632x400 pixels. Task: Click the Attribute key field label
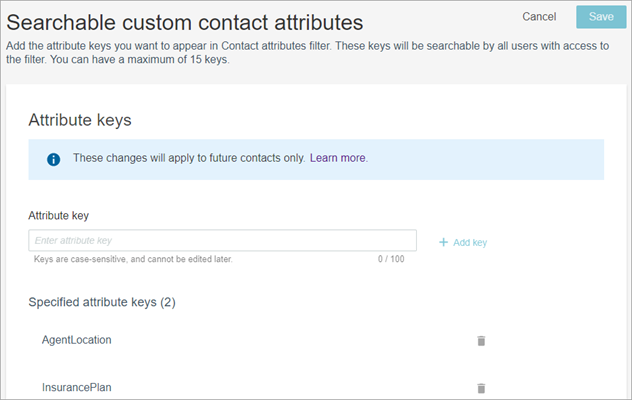click(x=62, y=215)
